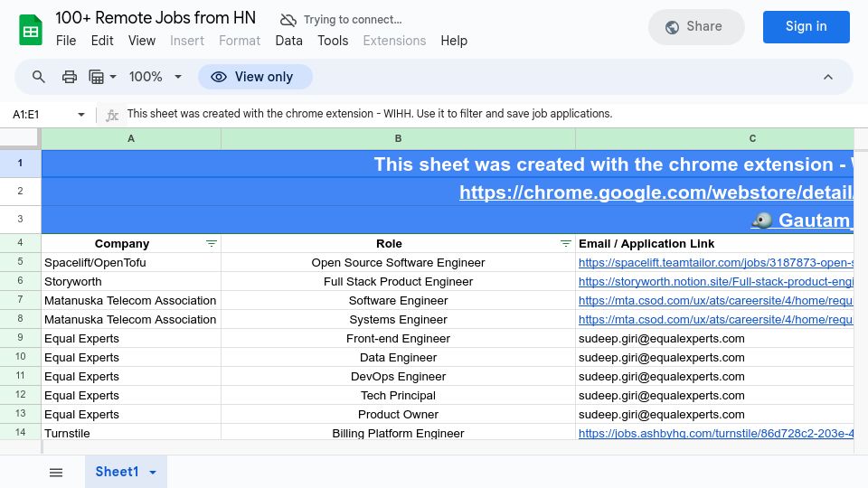868x488 pixels.
Task: Open the chrome.google.com webstore link
Action: pos(656,192)
